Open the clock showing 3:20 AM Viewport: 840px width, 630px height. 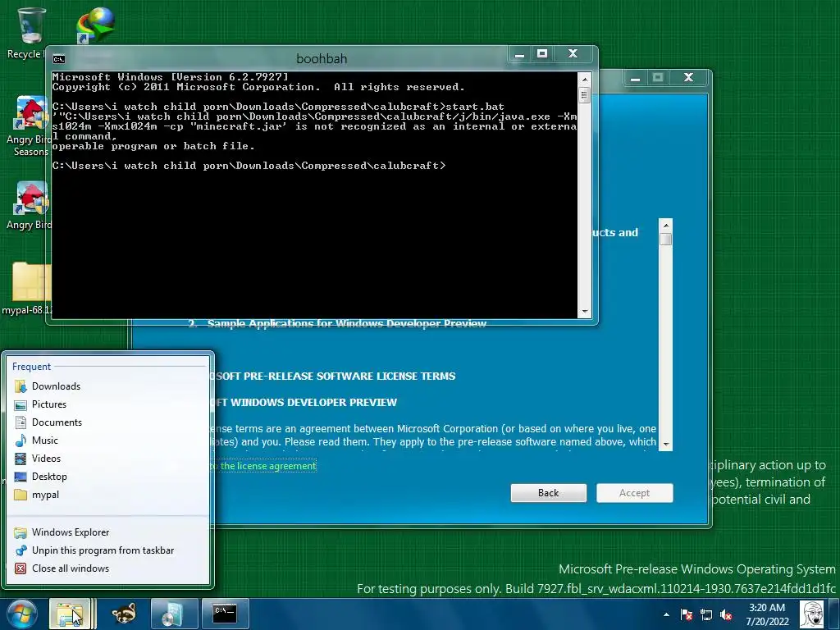pos(767,614)
